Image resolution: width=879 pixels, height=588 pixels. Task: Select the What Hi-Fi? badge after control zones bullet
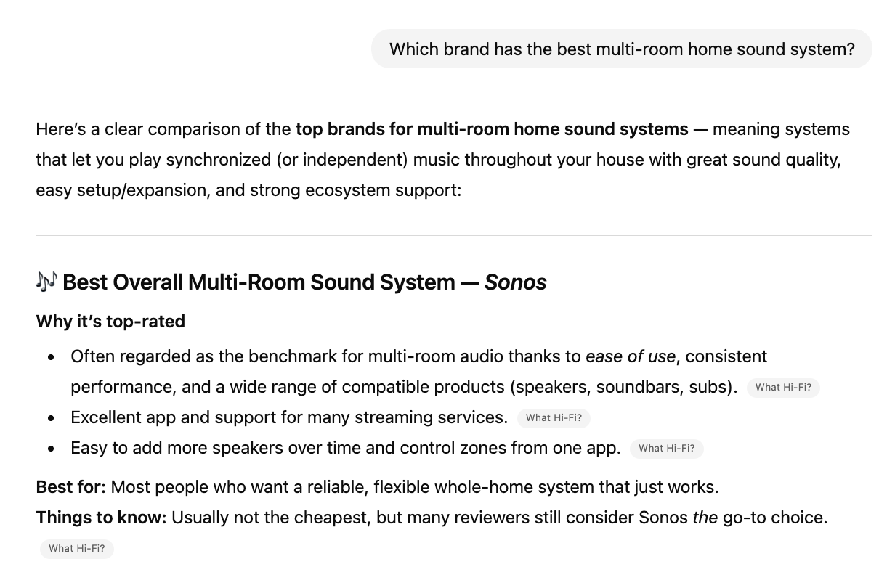(x=666, y=448)
